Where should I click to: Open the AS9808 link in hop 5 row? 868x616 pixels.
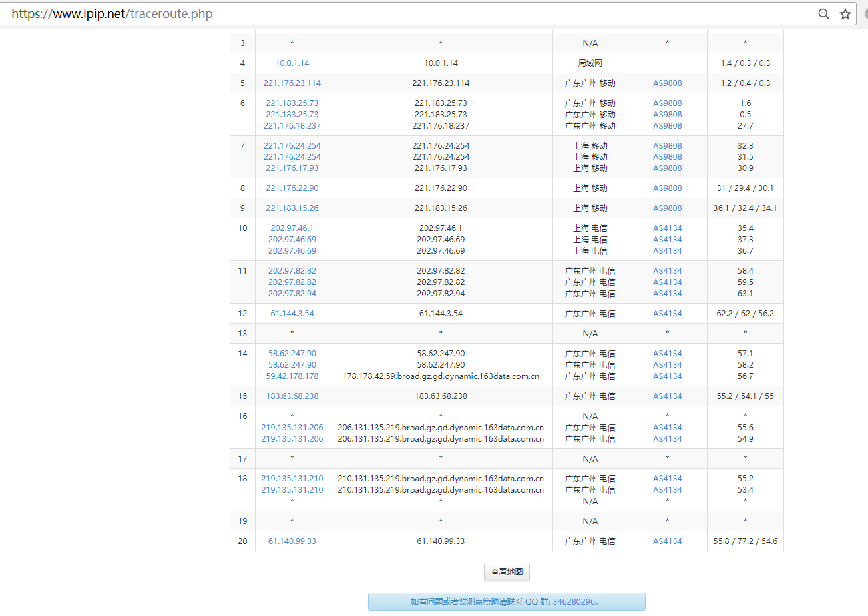668,83
